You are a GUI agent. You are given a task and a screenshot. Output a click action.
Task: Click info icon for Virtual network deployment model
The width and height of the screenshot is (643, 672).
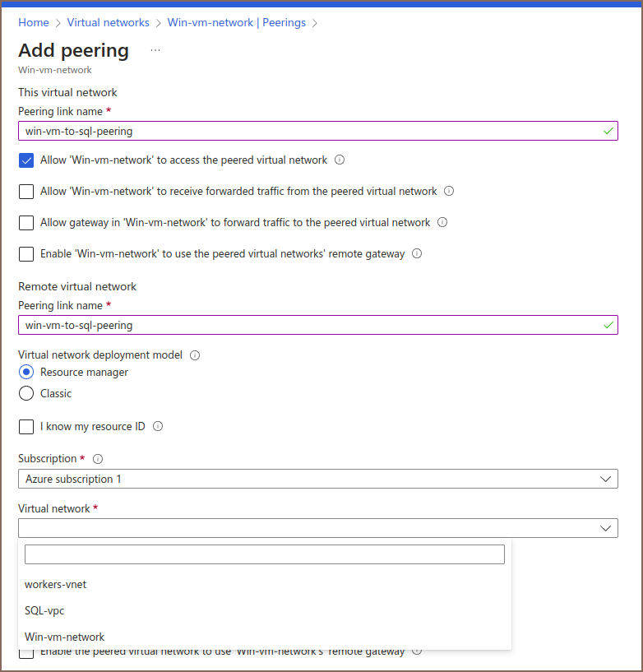tap(195, 356)
